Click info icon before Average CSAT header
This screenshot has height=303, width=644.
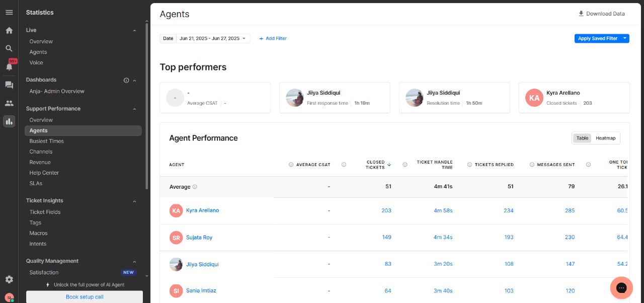(291, 165)
